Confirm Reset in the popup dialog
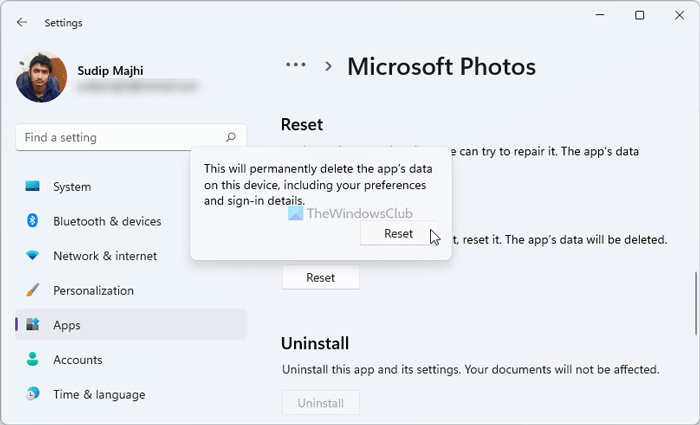The height and width of the screenshot is (425, 700). tap(398, 233)
